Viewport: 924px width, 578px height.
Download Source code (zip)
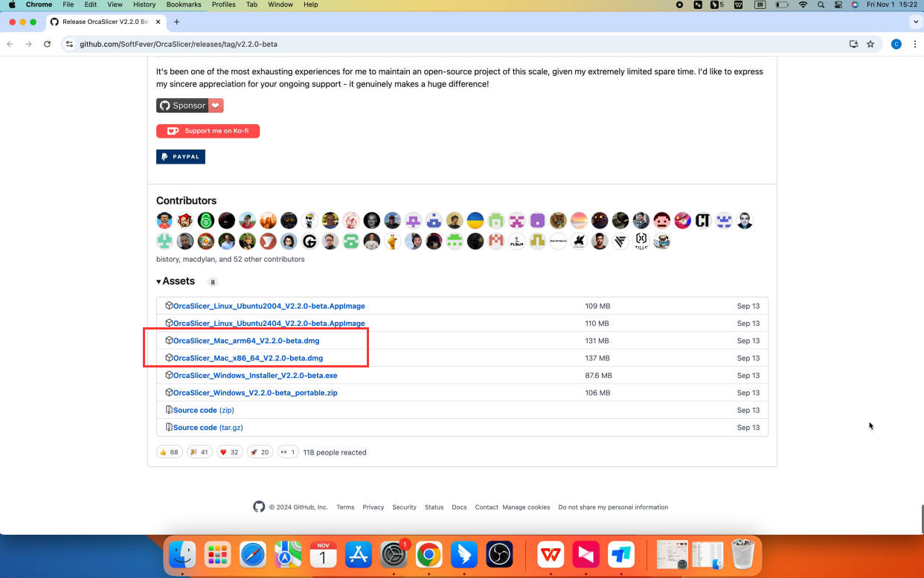tap(204, 410)
